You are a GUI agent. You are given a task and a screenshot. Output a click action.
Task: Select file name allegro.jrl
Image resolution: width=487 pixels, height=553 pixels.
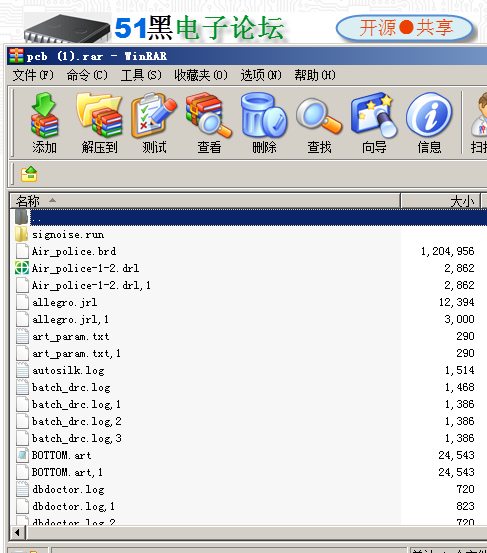point(65,303)
